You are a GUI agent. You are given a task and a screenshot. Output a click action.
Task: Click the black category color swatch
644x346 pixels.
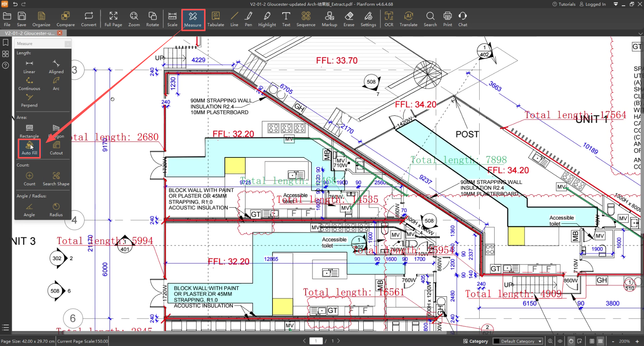(497, 341)
